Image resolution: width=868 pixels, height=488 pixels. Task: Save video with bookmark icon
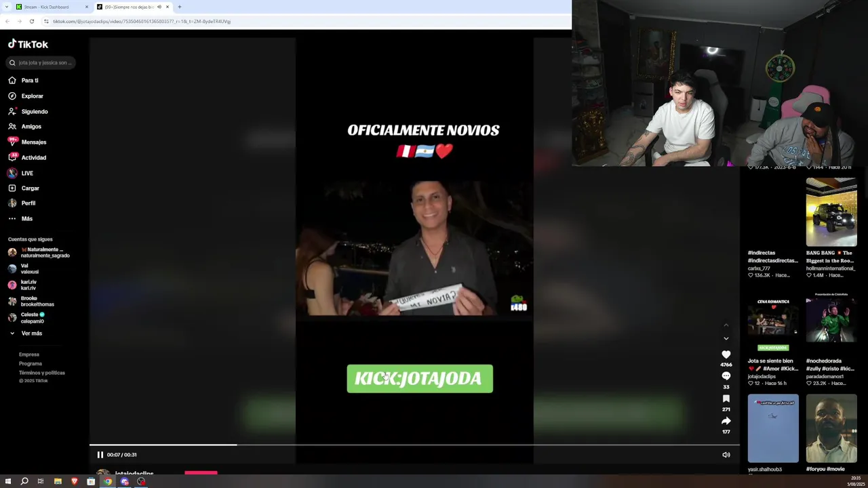click(726, 399)
